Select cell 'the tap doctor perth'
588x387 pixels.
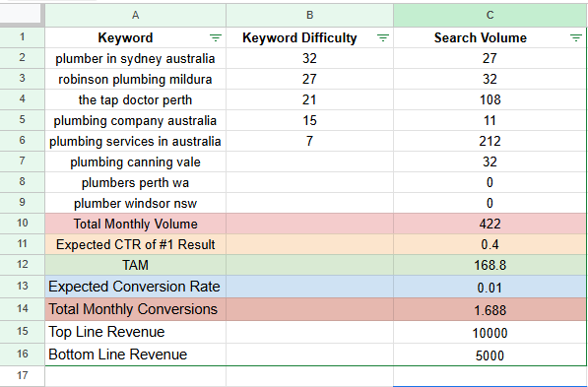coord(135,99)
